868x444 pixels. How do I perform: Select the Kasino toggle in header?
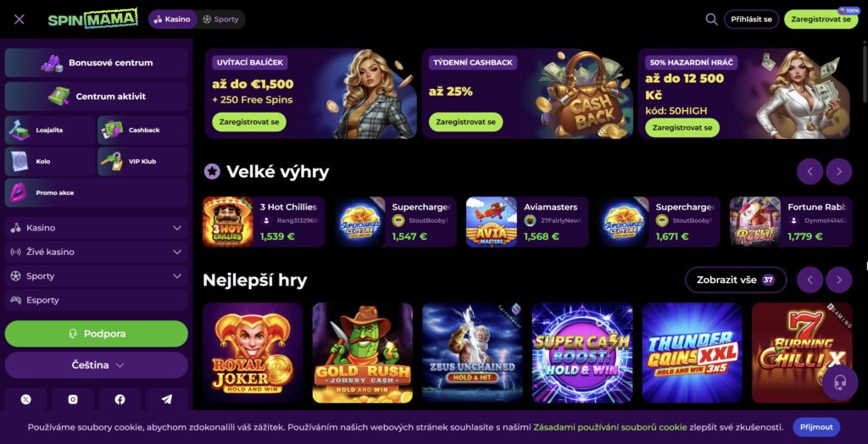click(x=172, y=19)
